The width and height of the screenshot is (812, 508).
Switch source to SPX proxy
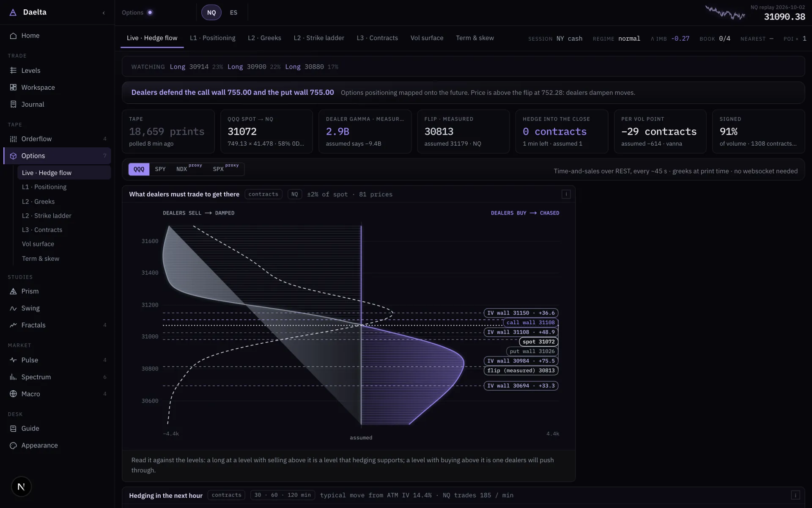(x=225, y=168)
